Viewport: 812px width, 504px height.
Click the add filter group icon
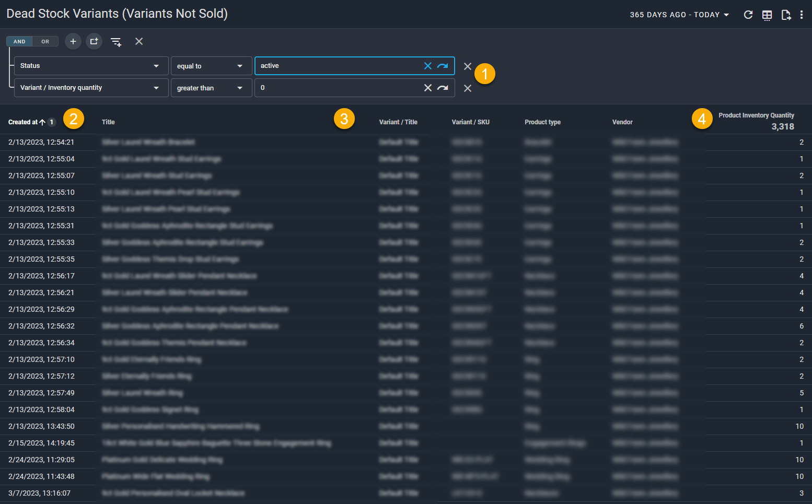point(94,41)
